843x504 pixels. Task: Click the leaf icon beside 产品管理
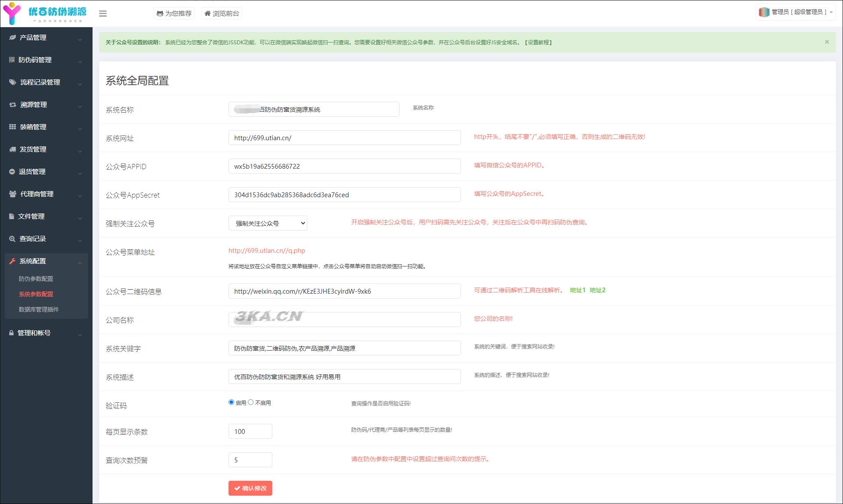tap(13, 38)
